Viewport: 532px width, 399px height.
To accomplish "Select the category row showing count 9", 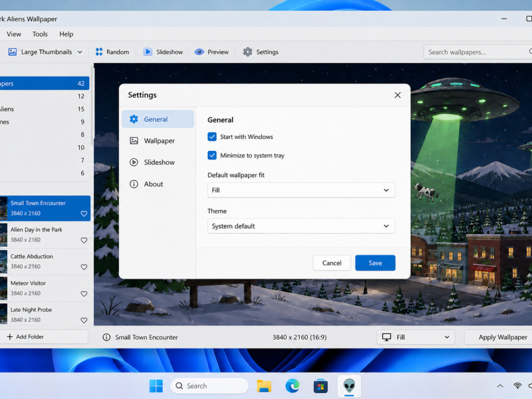I will click(45, 122).
